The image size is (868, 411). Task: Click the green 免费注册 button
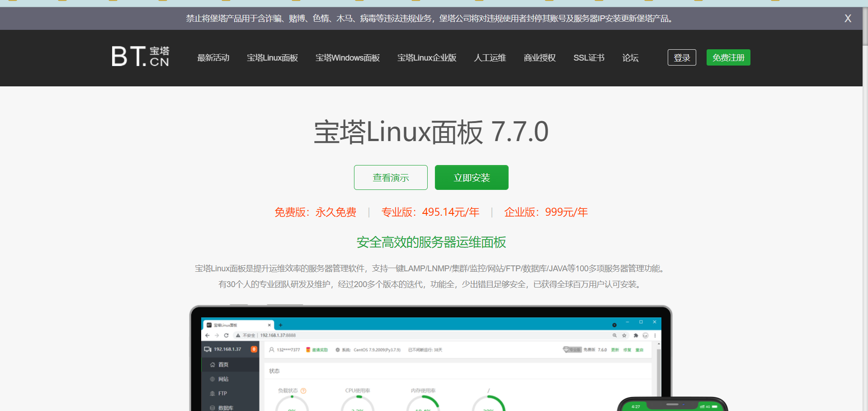click(x=728, y=57)
